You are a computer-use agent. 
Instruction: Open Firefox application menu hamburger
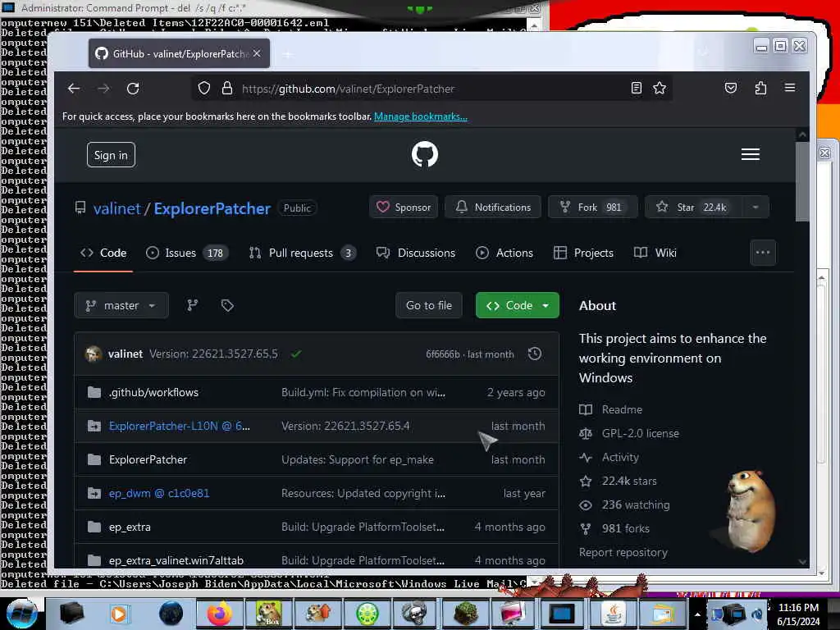(790, 87)
